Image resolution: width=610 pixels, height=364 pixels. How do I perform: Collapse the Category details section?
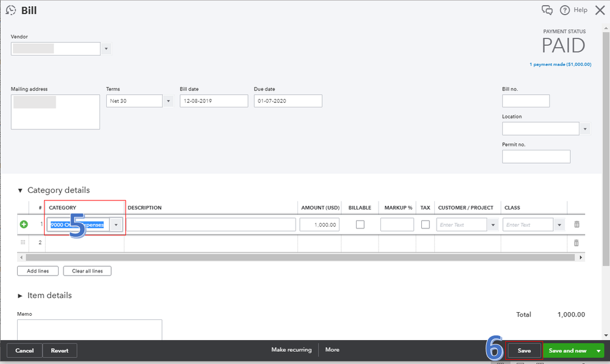tap(20, 191)
